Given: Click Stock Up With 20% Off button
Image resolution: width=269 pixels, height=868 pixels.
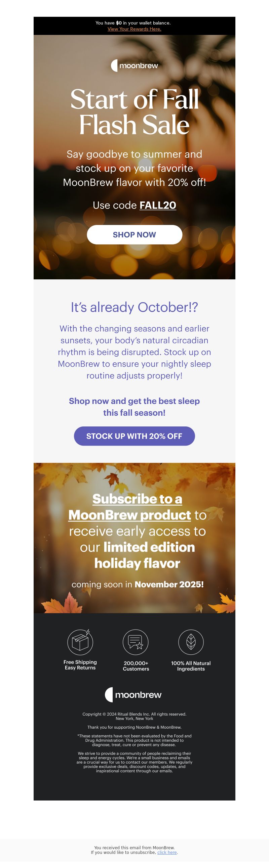Looking at the screenshot, I should pos(134,436).
